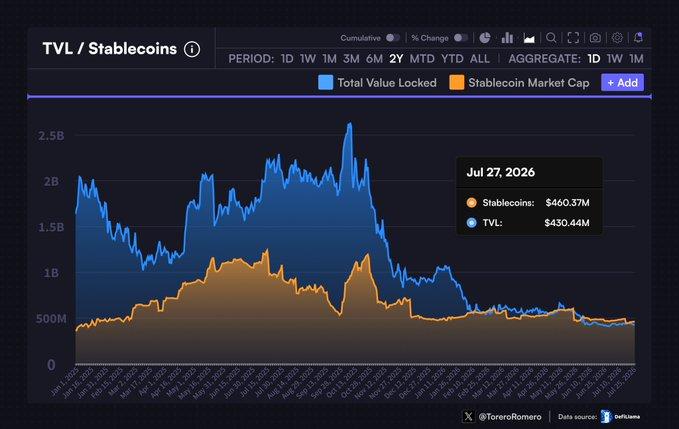Image resolution: width=679 pixels, height=429 pixels.
Task: Click the X logo beside @ToreroRomero
Action: tap(468, 416)
